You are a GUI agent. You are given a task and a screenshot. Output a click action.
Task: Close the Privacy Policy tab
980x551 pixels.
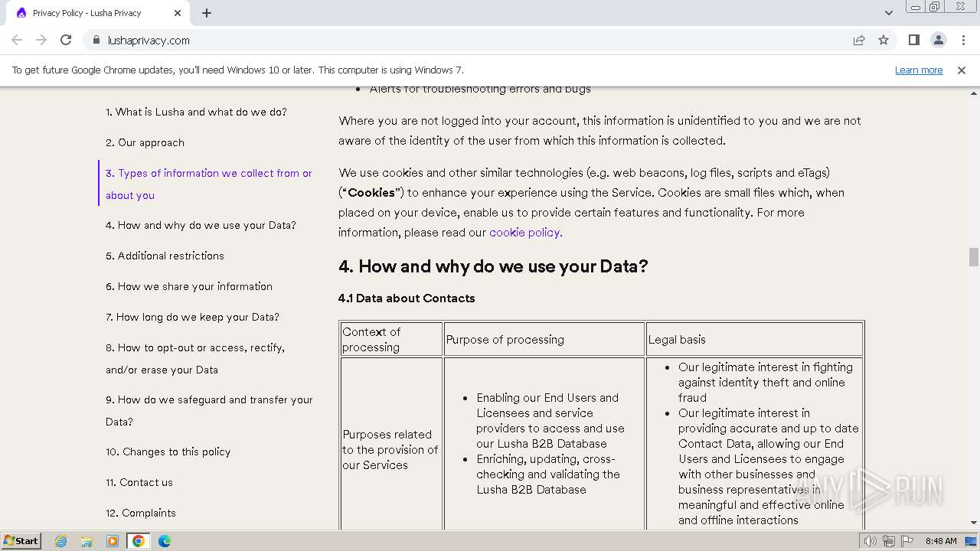[x=178, y=13]
